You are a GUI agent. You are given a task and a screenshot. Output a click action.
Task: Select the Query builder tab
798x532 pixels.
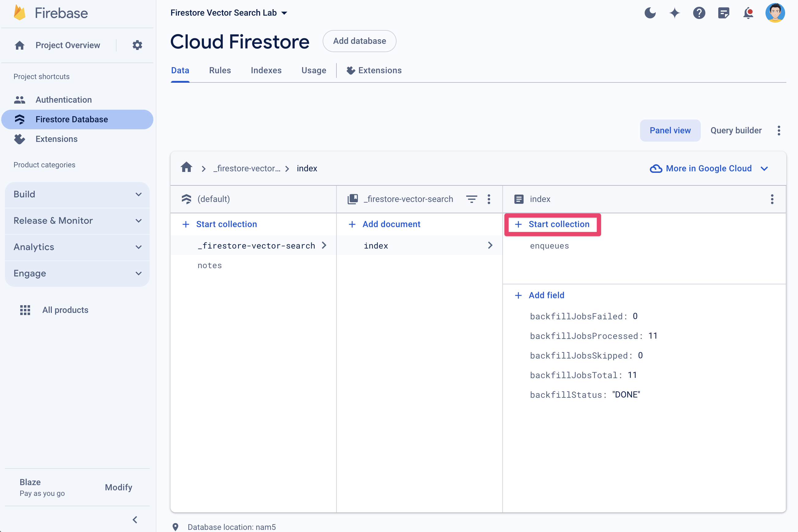click(x=736, y=130)
